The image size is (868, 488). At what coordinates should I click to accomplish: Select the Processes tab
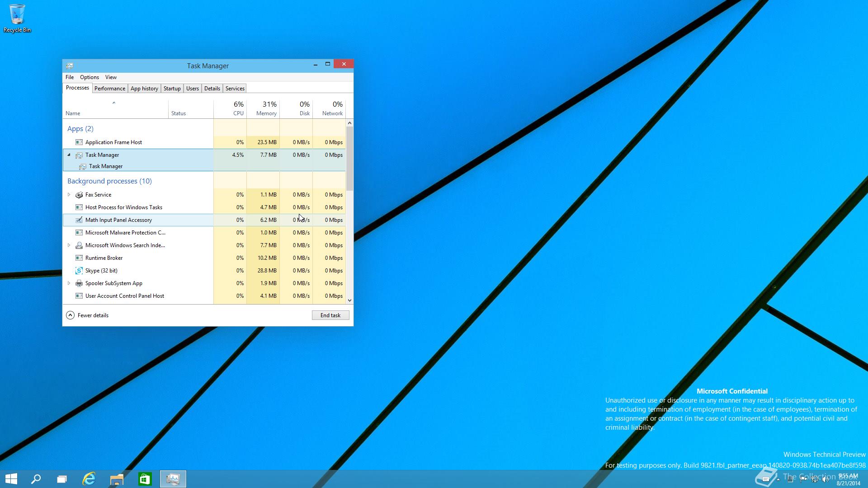click(x=77, y=88)
